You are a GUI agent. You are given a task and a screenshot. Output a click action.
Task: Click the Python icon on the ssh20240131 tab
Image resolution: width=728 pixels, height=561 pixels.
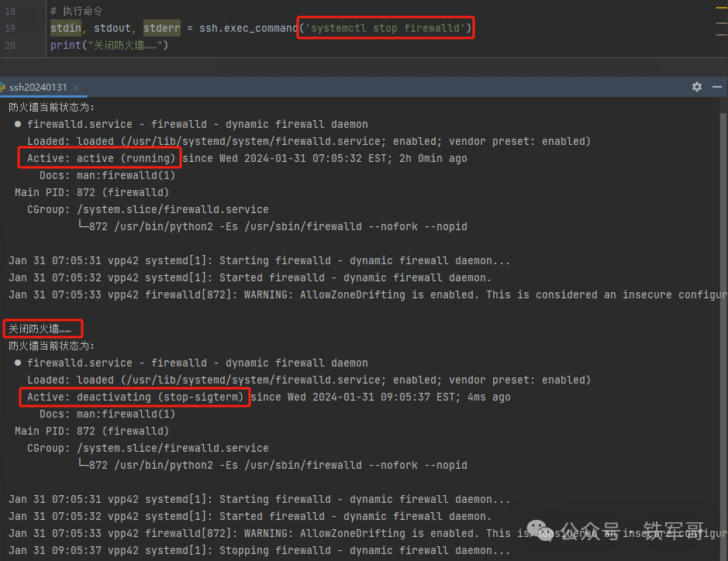tap(2, 88)
